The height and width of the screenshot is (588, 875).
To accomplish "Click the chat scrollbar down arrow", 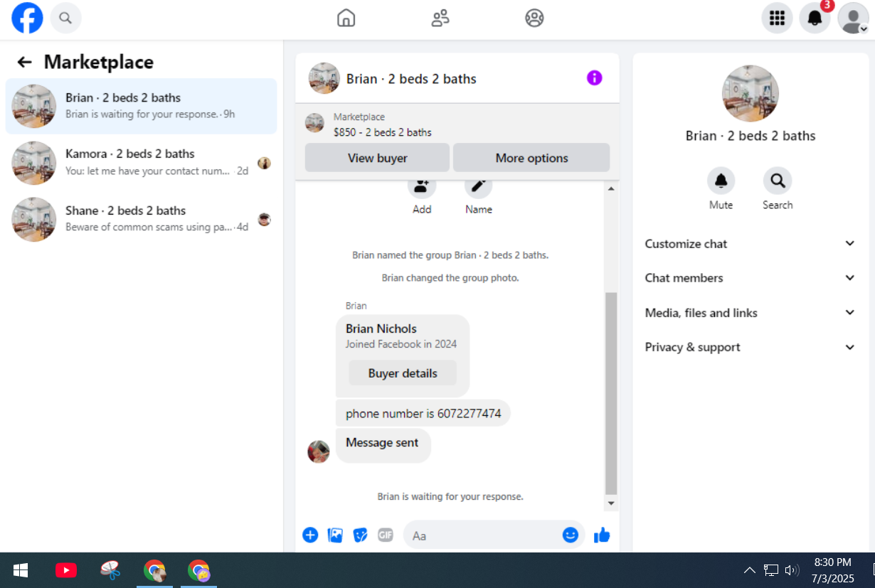I will pyautogui.click(x=611, y=503).
